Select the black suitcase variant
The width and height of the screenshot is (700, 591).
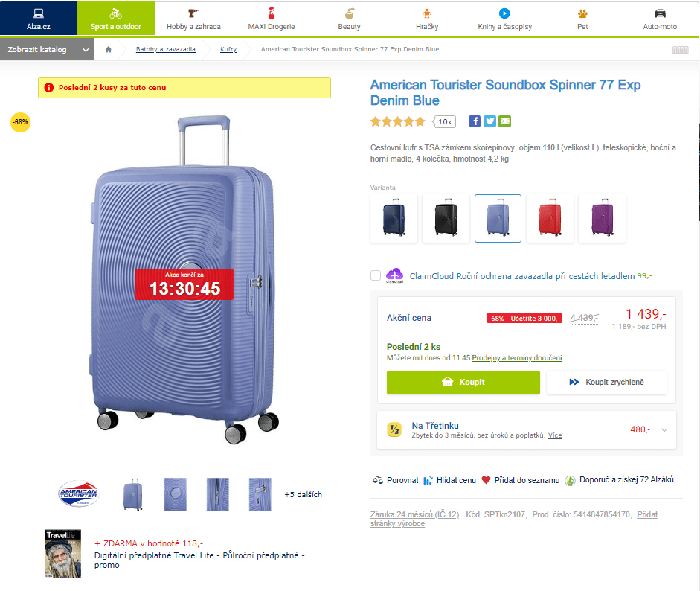446,218
